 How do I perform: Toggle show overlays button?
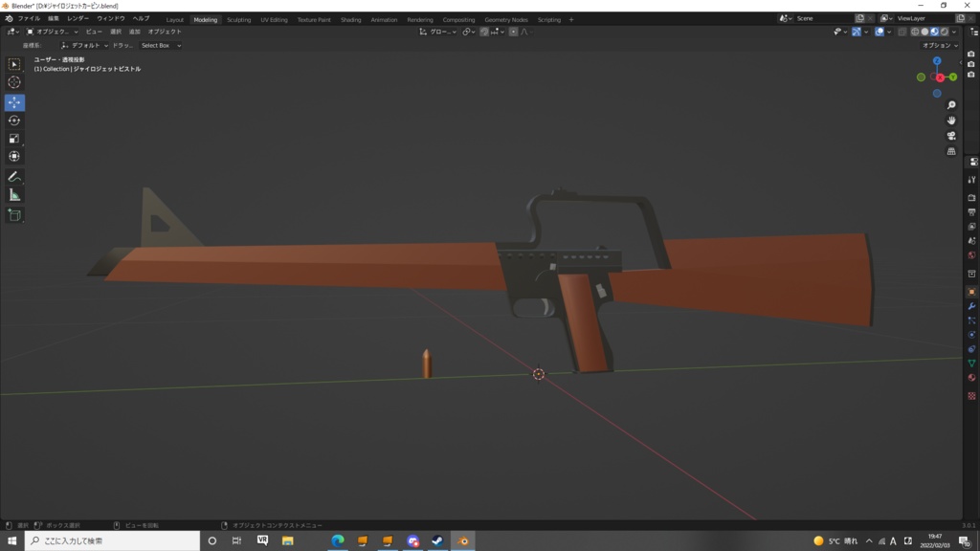click(880, 32)
